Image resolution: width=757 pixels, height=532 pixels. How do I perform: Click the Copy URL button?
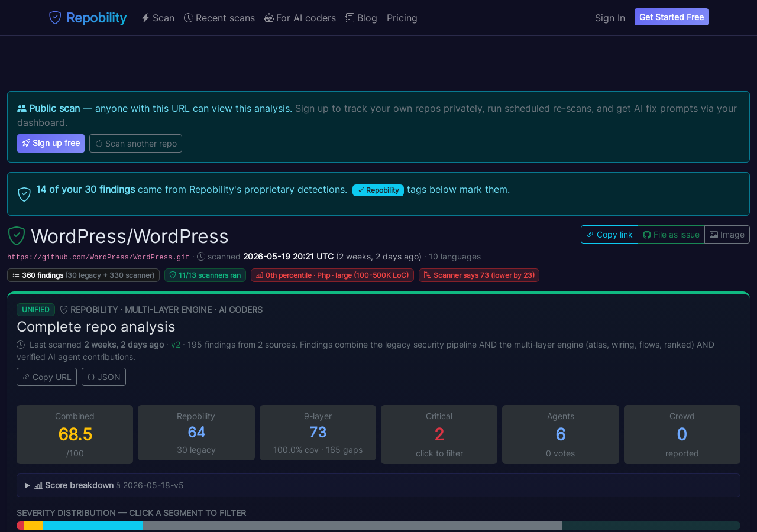47,377
